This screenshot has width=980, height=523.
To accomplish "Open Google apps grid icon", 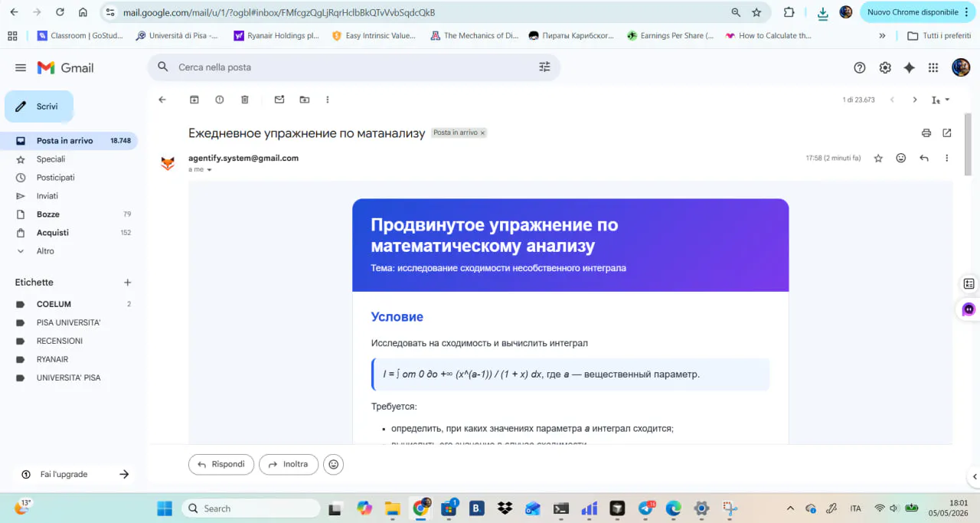I will [933, 67].
